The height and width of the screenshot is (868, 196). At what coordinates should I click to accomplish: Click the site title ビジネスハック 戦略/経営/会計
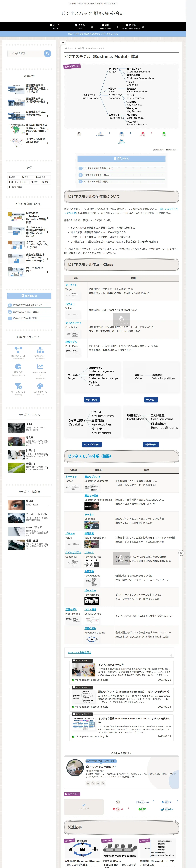93,13
